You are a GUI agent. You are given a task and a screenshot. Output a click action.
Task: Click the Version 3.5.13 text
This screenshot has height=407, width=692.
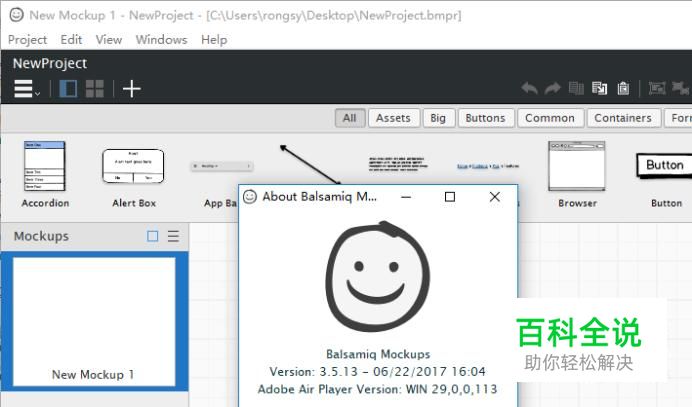[x=377, y=372]
